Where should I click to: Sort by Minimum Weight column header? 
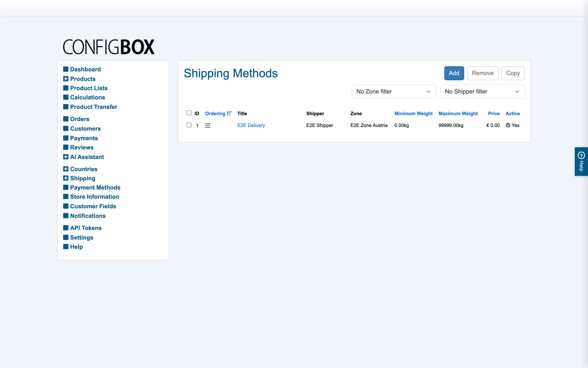click(413, 113)
